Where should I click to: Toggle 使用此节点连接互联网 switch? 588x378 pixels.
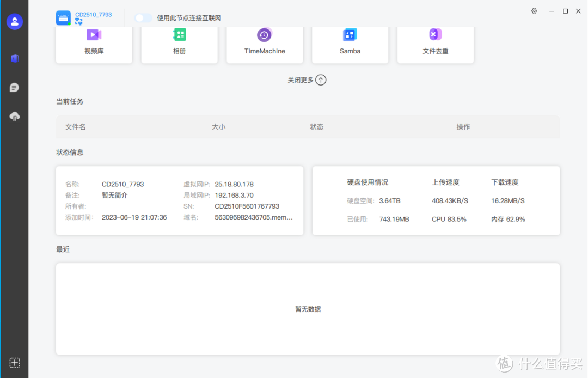tap(143, 18)
